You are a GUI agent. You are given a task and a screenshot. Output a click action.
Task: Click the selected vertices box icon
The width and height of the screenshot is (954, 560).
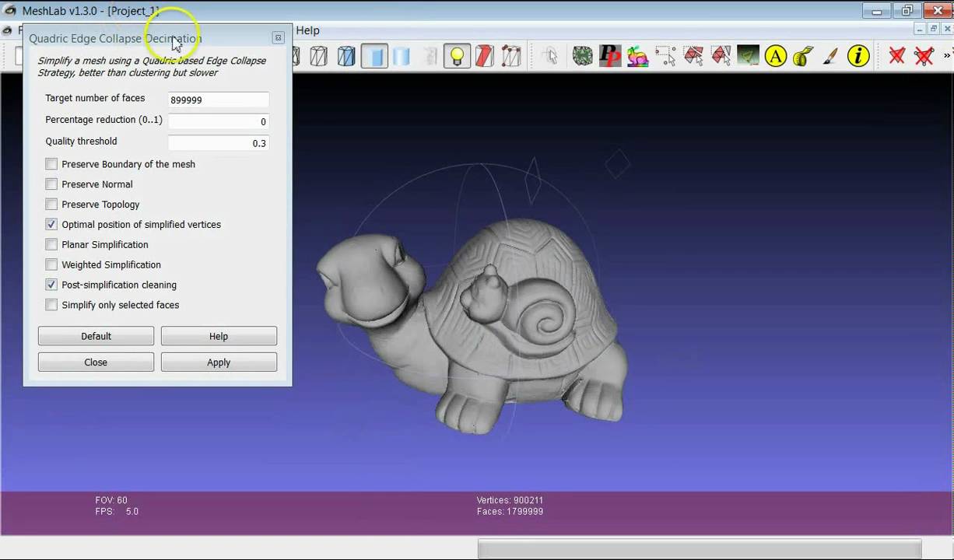pyautogui.click(x=511, y=56)
